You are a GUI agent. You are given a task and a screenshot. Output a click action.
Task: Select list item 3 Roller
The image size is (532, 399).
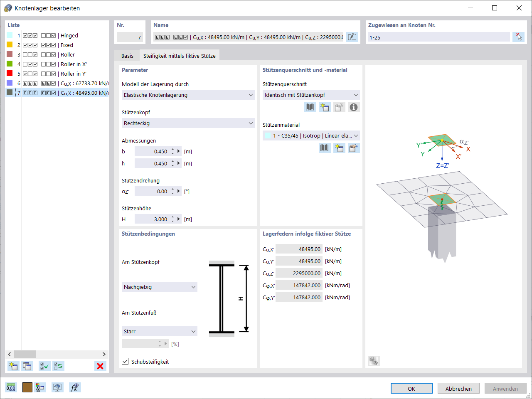pos(57,54)
